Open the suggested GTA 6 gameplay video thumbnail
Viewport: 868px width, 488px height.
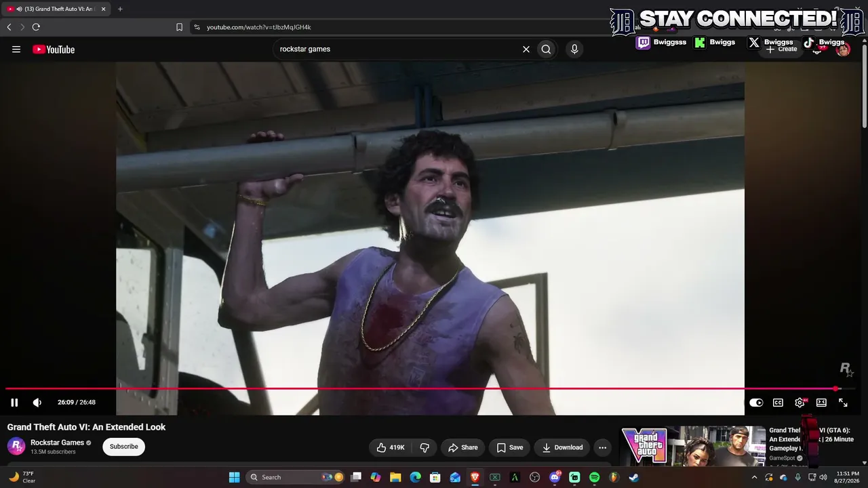(x=693, y=445)
